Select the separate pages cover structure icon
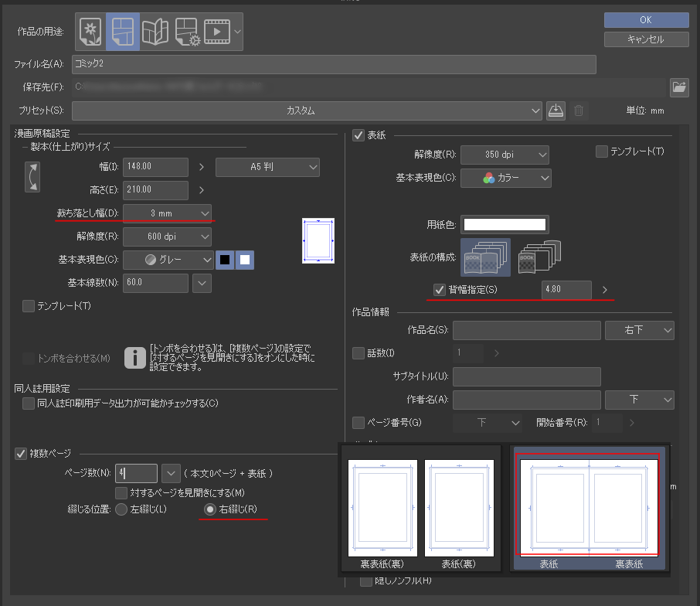The height and width of the screenshot is (606, 700). click(539, 255)
